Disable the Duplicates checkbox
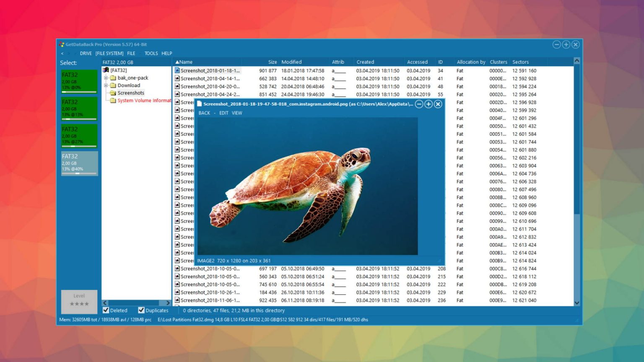 [141, 310]
